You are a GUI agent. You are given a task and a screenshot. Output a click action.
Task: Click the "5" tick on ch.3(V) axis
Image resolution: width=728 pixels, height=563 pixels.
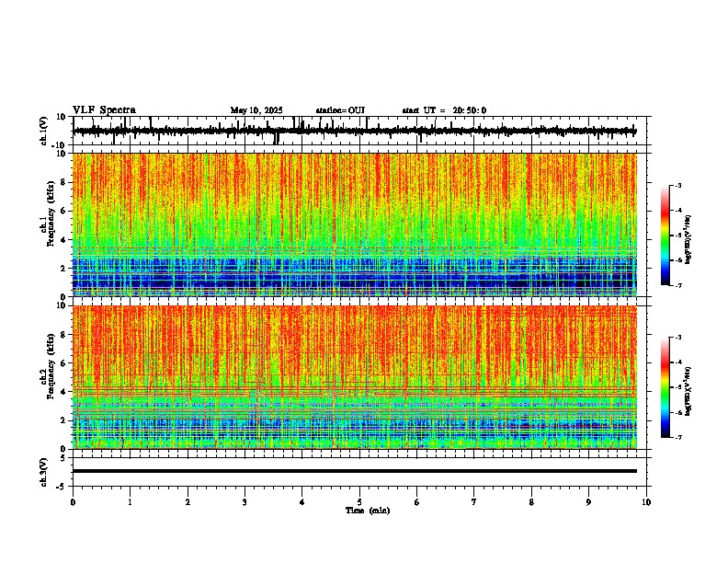tap(63, 457)
